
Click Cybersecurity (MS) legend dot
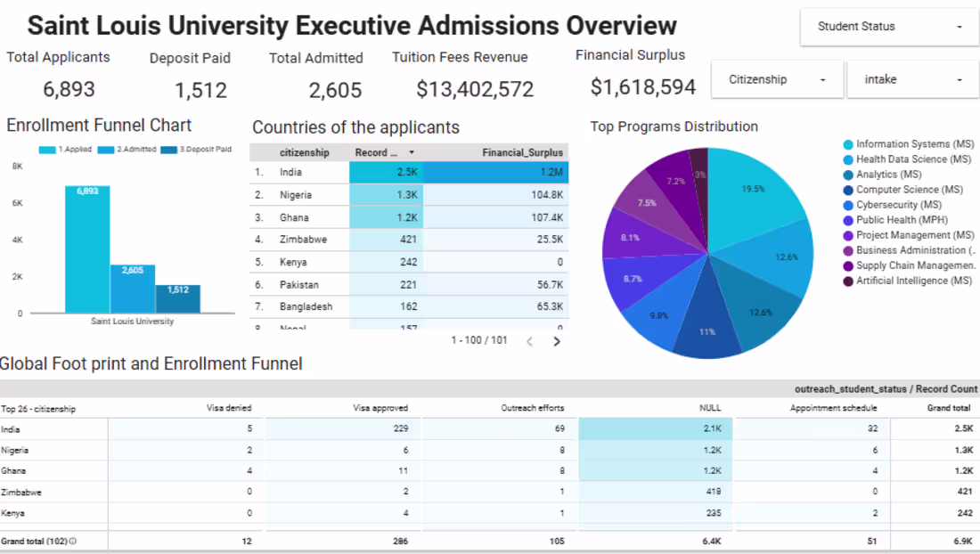(x=848, y=205)
